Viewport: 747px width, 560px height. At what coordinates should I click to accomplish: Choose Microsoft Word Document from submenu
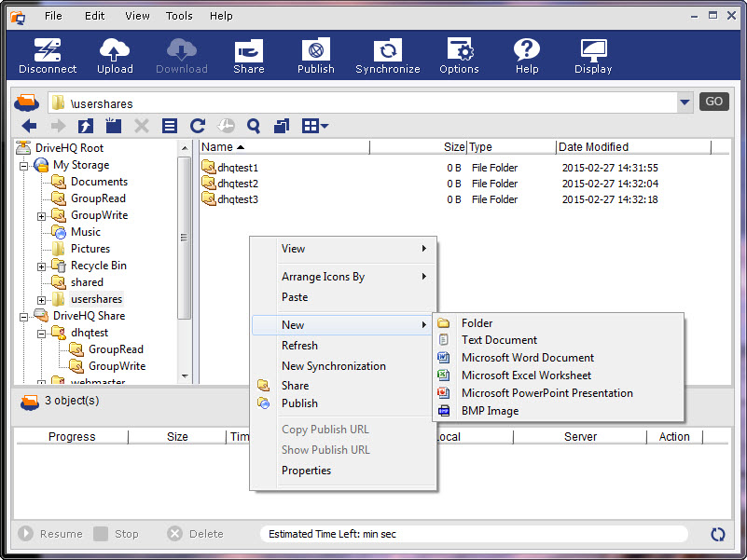[x=527, y=358]
